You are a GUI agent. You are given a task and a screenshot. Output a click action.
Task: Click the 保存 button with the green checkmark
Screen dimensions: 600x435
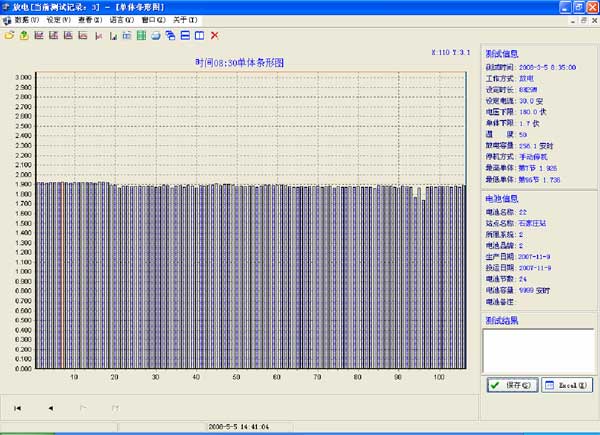coord(513,385)
